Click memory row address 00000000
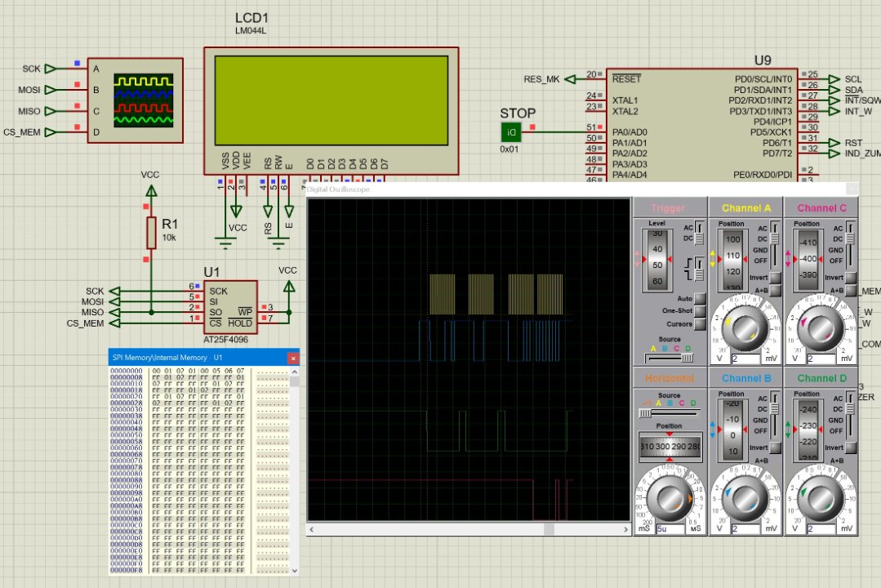Image resolution: width=881 pixels, height=588 pixels. point(127,371)
